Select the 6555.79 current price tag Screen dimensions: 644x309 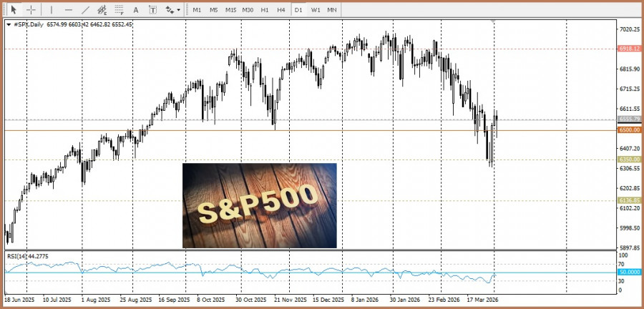click(x=630, y=119)
